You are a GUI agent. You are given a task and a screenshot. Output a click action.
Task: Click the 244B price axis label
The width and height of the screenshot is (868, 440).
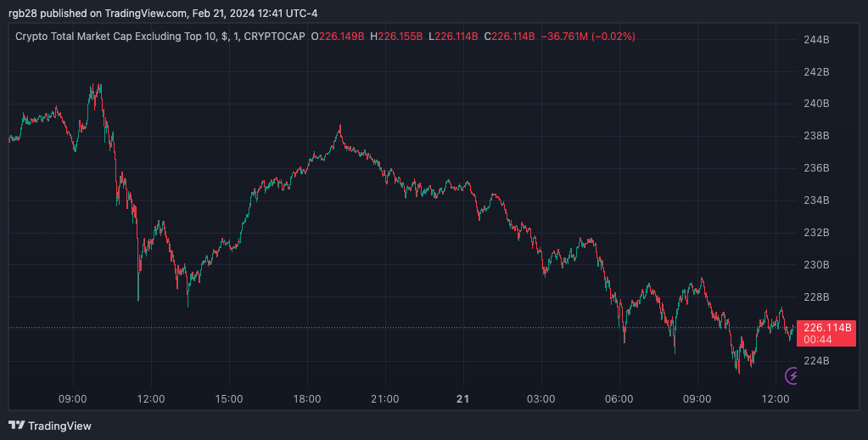(x=815, y=40)
